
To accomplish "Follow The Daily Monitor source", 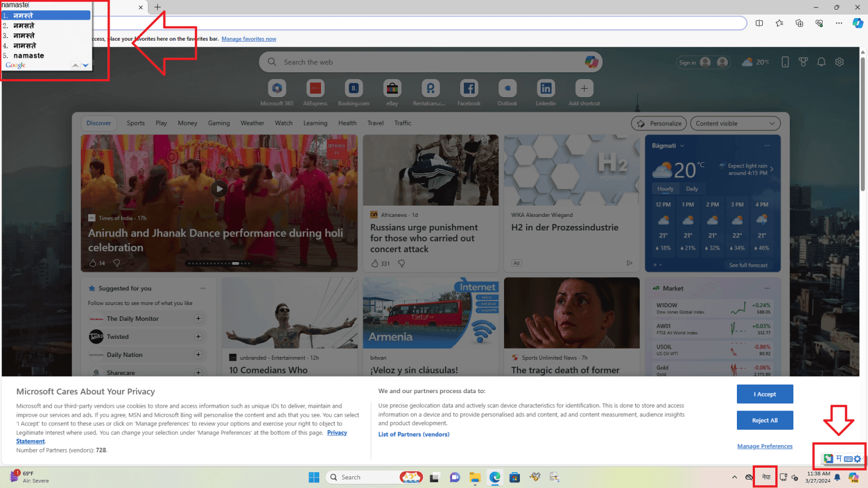I will pos(198,319).
